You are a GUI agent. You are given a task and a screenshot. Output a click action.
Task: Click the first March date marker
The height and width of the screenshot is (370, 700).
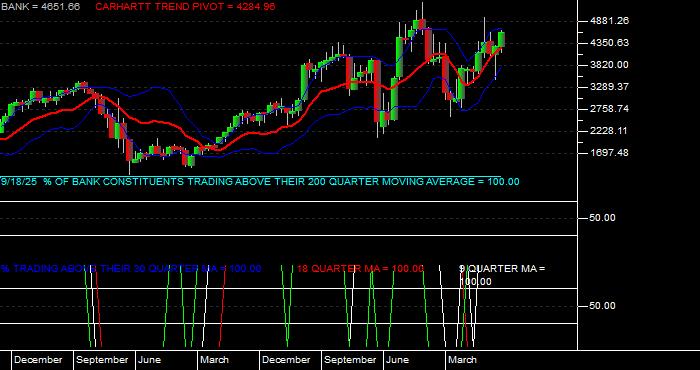pos(214,360)
